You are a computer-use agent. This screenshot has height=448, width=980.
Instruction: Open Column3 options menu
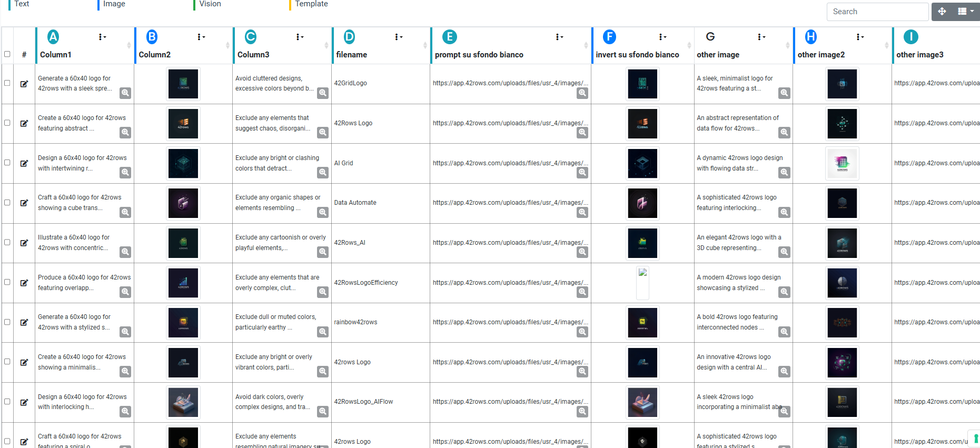pyautogui.click(x=300, y=37)
